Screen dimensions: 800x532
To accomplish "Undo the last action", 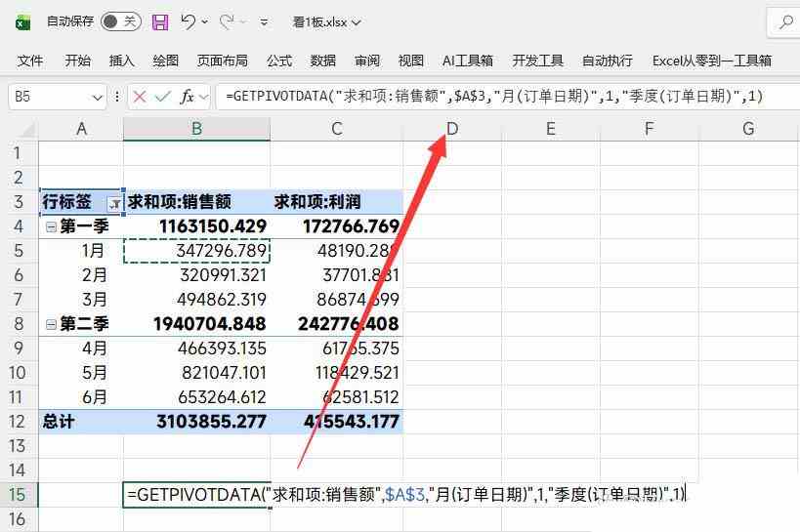I will coord(189,21).
